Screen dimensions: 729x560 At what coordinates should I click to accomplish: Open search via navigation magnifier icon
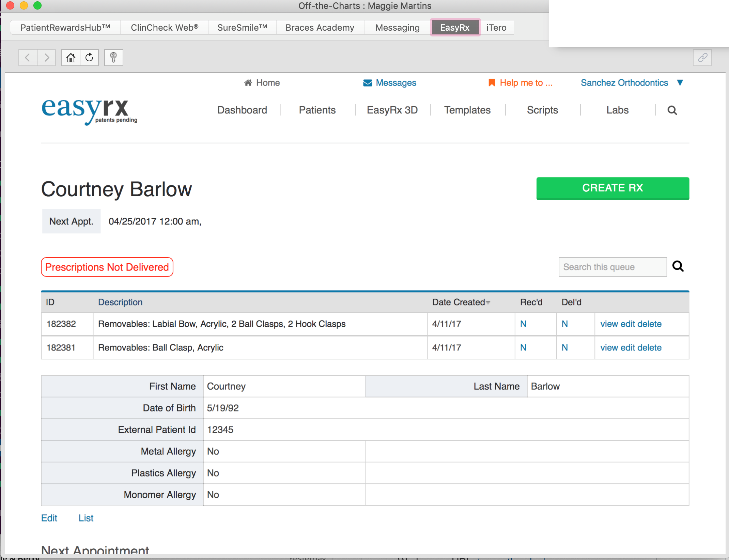pos(672,110)
